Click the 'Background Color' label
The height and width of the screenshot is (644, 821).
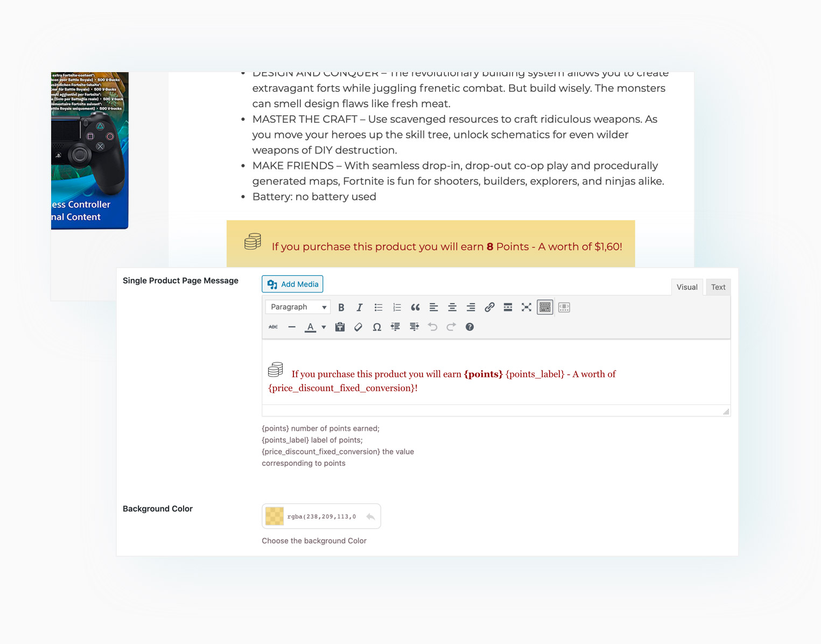coord(158,509)
